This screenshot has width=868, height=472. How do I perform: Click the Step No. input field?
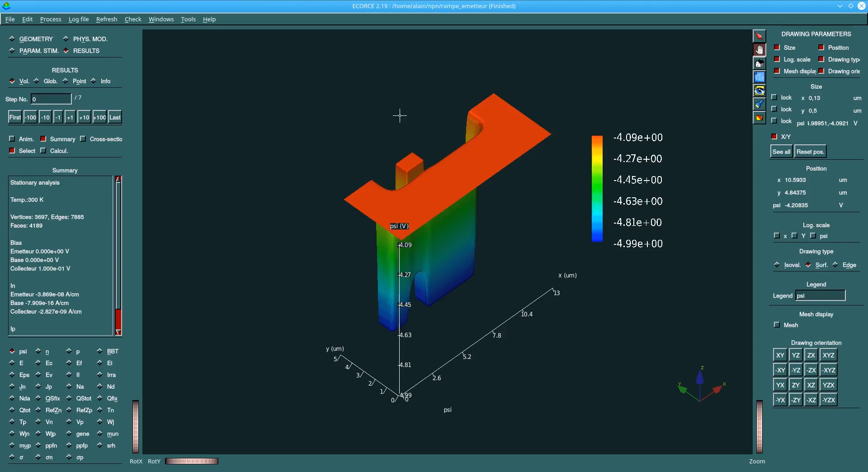point(51,99)
